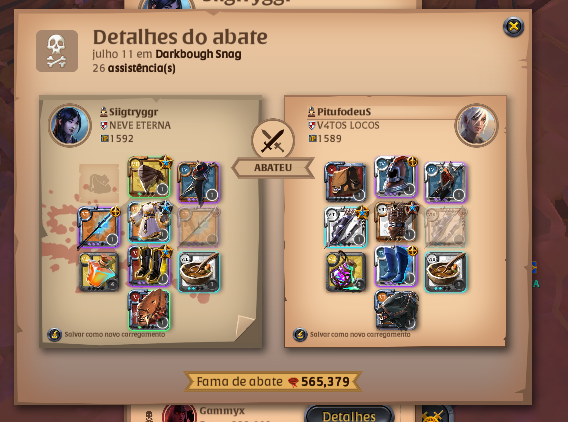The height and width of the screenshot is (422, 568).
Task: Click the PitufodeuS player name
Action: [x=344, y=112]
